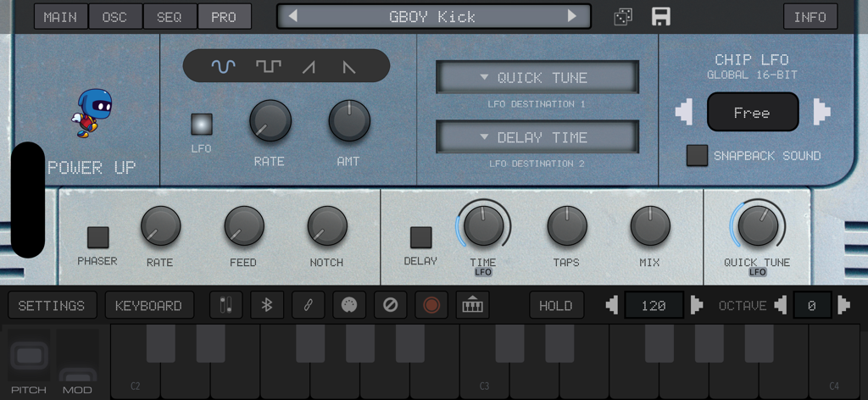
Task: Toggle the HOLD button
Action: point(556,305)
